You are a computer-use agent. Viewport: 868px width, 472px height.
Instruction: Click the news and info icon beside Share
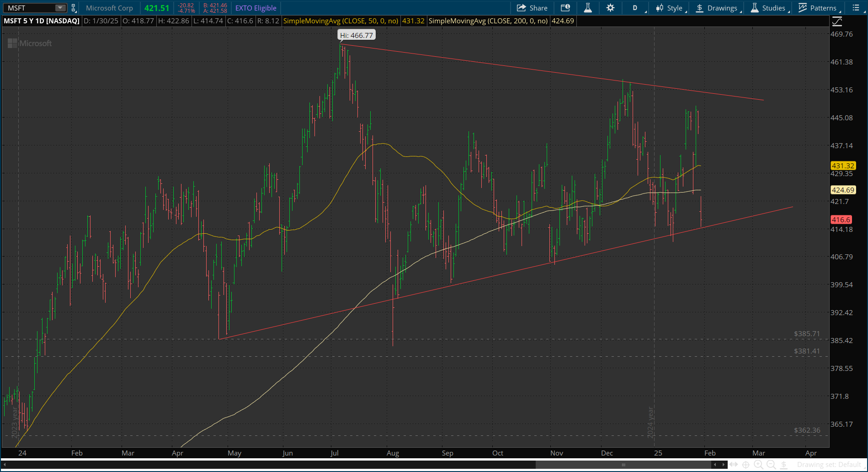point(565,8)
